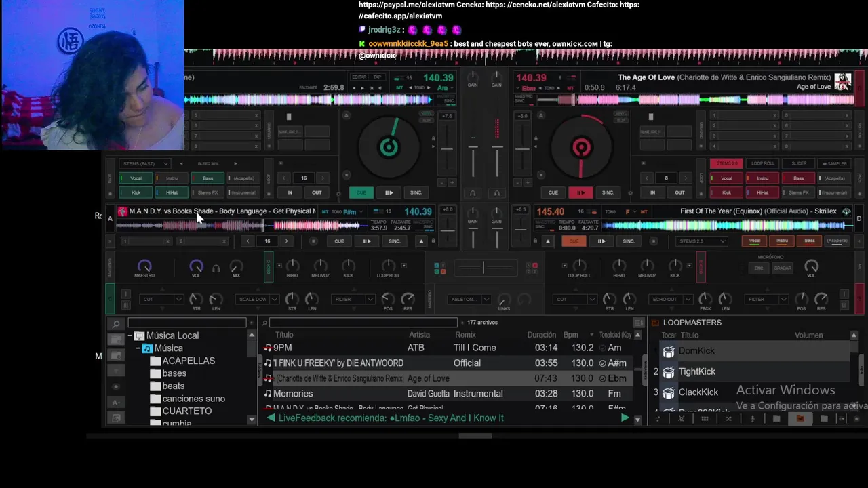Click headphone icon next to VOL knob
The width and height of the screenshot is (868, 488).
216,268
